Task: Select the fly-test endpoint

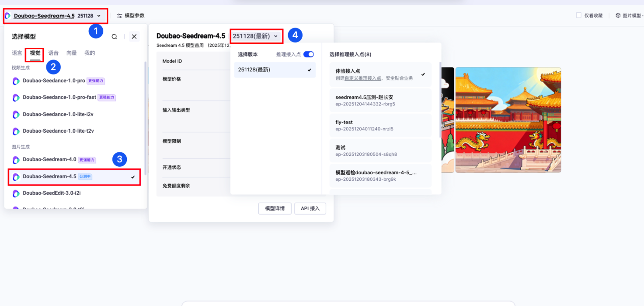Action: [x=380, y=125]
